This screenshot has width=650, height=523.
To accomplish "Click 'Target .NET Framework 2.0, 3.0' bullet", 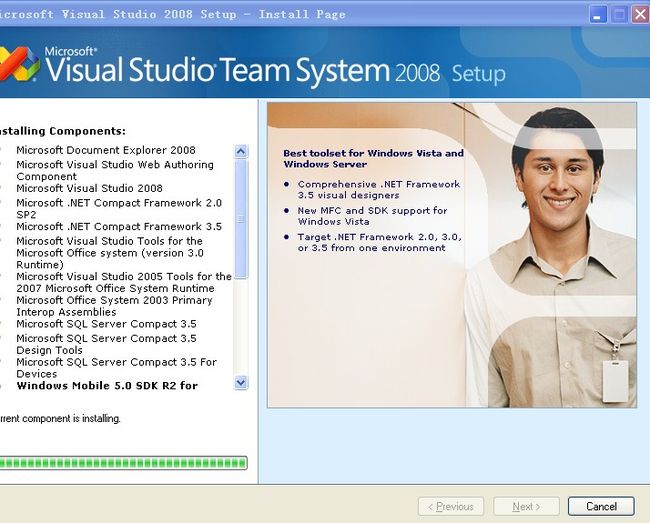I will [x=380, y=242].
